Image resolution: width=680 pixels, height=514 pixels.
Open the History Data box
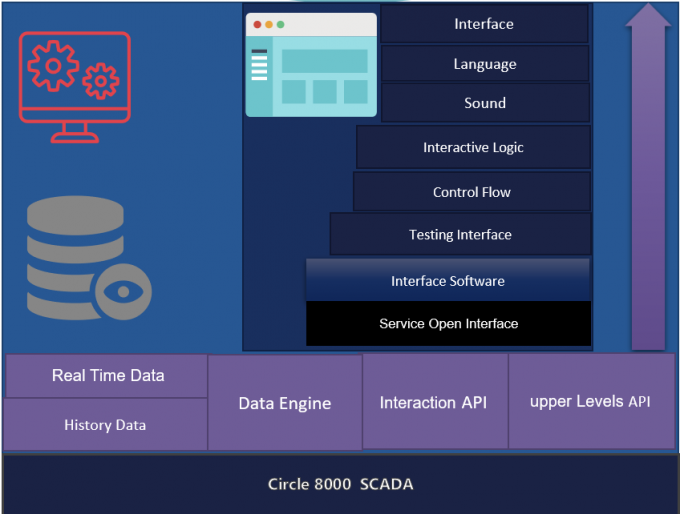[105, 425]
